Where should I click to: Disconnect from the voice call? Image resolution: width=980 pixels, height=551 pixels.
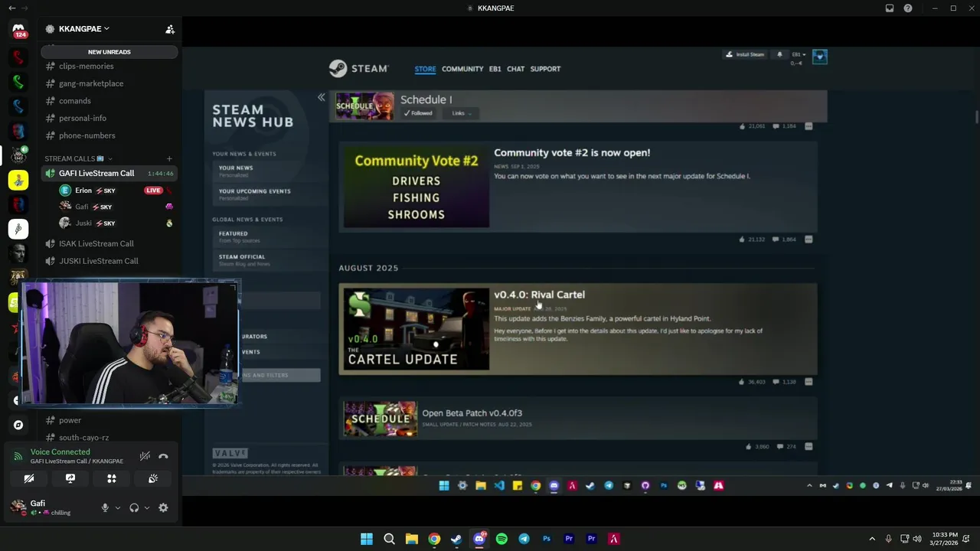pos(163,456)
